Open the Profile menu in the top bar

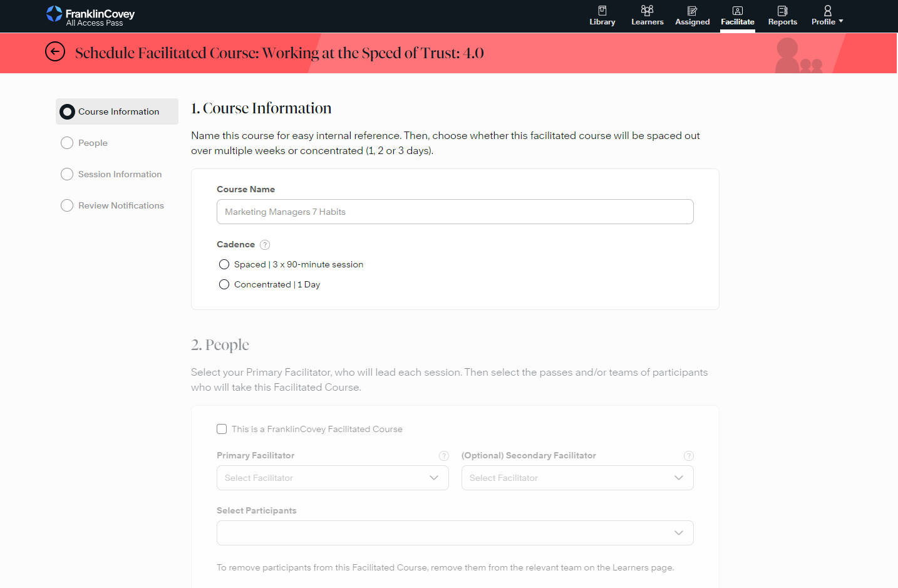(827, 15)
